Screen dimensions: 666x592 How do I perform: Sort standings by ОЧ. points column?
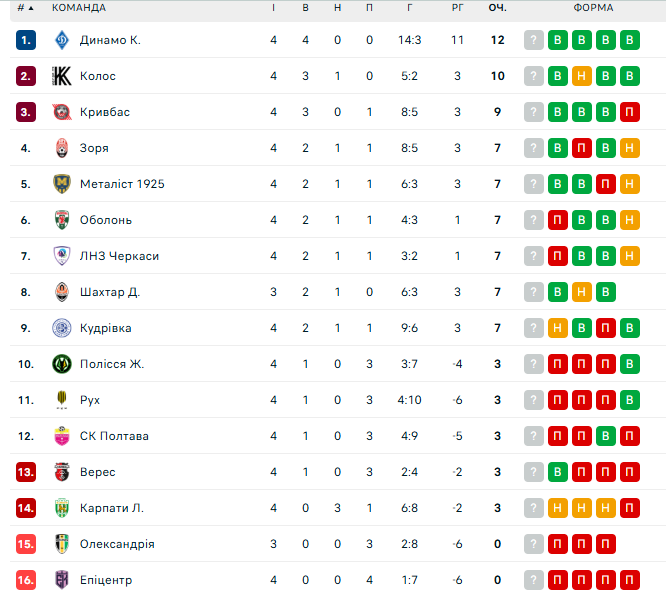tap(497, 8)
